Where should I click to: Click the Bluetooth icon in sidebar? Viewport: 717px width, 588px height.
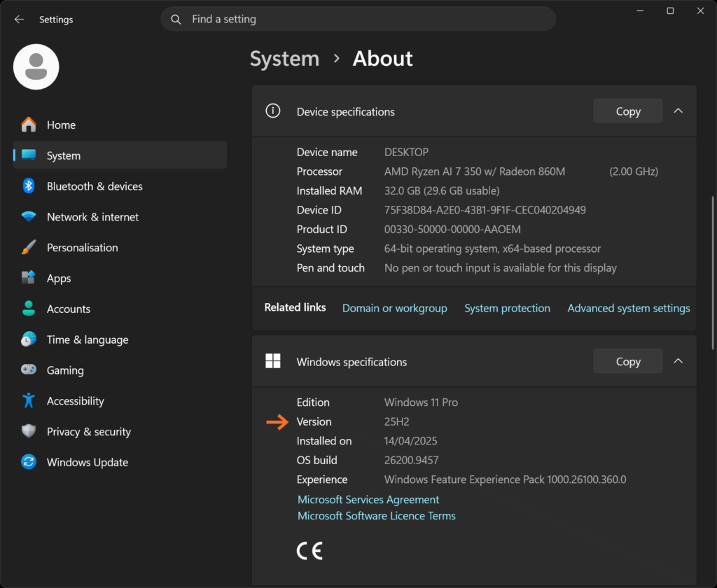pyautogui.click(x=29, y=185)
